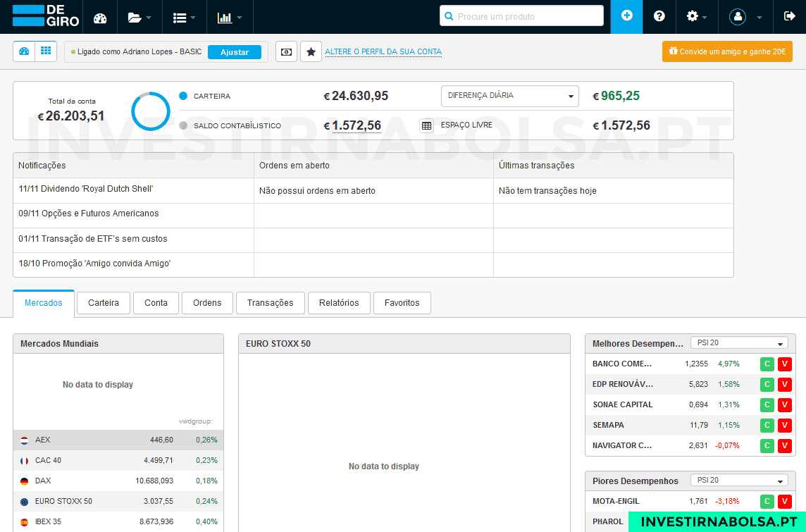Click green C buy button for EDP RENOVÁV...
This screenshot has width=806, height=532.
pyautogui.click(x=767, y=385)
